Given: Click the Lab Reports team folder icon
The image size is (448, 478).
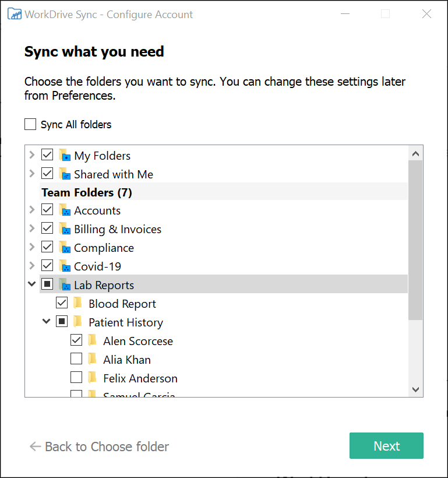Looking at the screenshot, I should 65,284.
